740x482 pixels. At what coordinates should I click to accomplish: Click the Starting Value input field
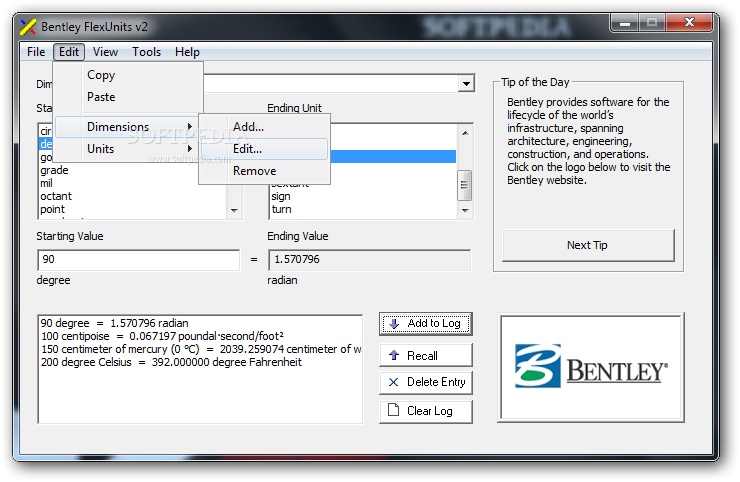[x=138, y=260]
